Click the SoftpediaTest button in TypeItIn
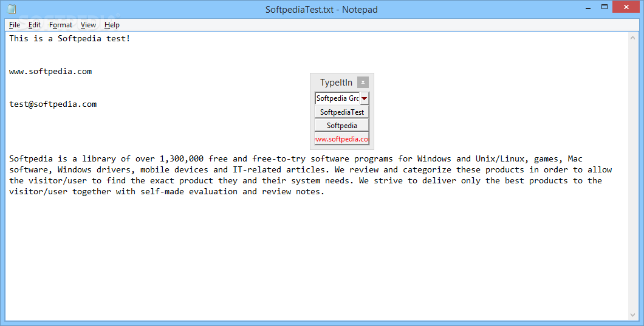This screenshot has height=326, width=644. [341, 112]
